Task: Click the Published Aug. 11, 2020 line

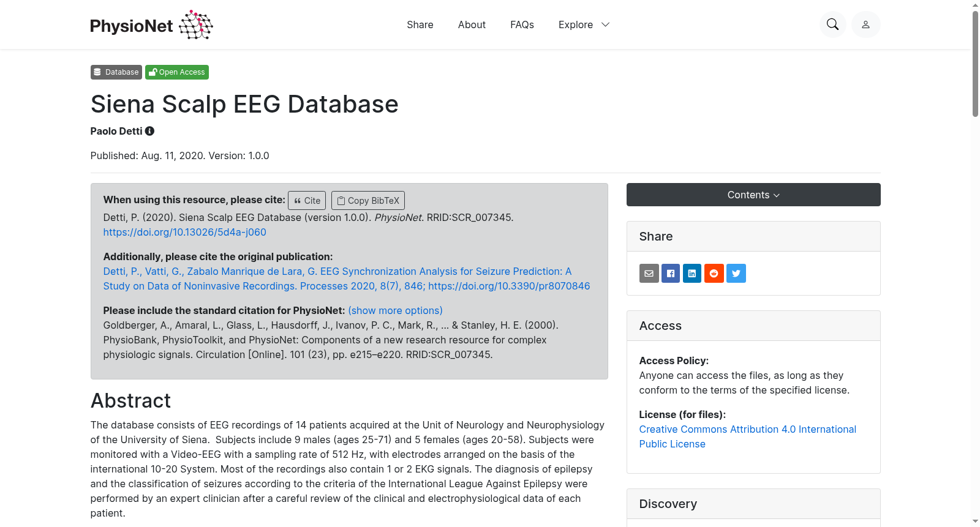Action: tap(179, 155)
